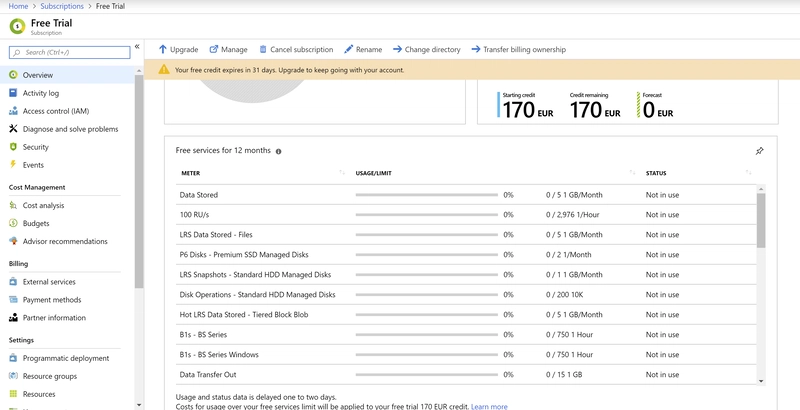
Task: Click the Forecast 0 EUR value
Action: [658, 110]
